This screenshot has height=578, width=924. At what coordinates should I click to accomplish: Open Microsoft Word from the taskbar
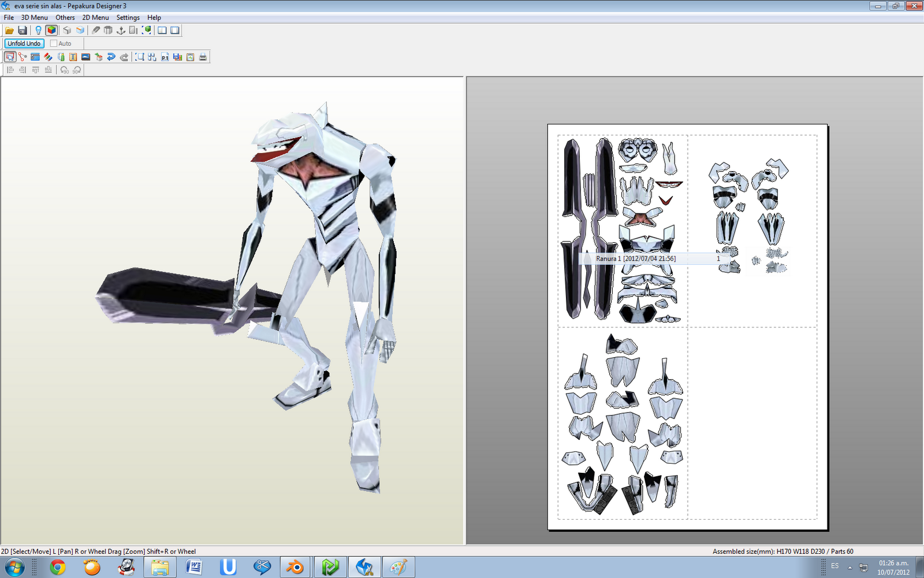(194, 567)
